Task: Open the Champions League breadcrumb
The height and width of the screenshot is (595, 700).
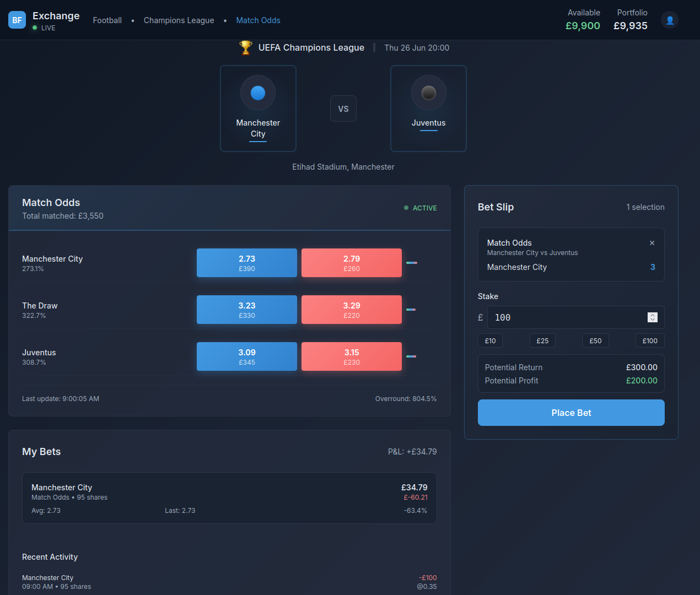Action: coord(179,20)
